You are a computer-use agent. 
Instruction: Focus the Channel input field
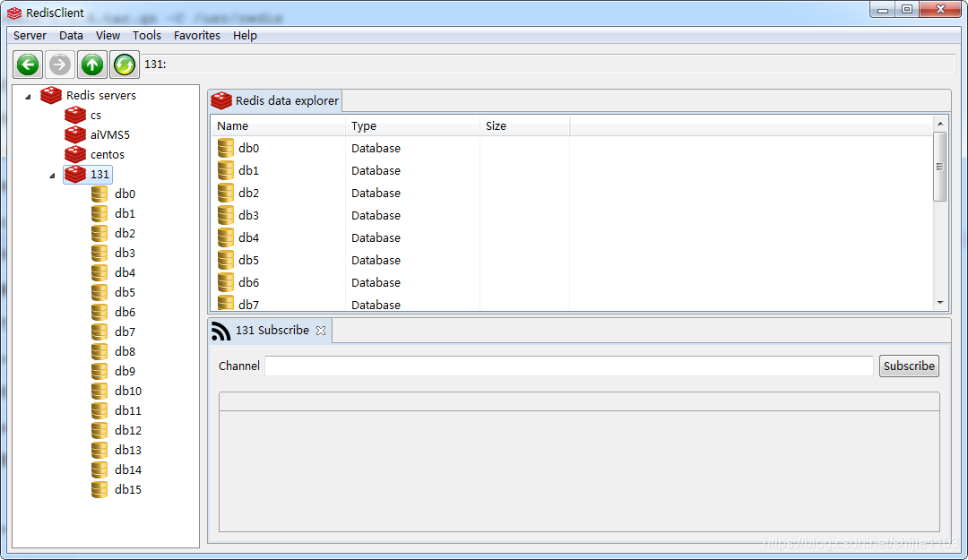(568, 366)
